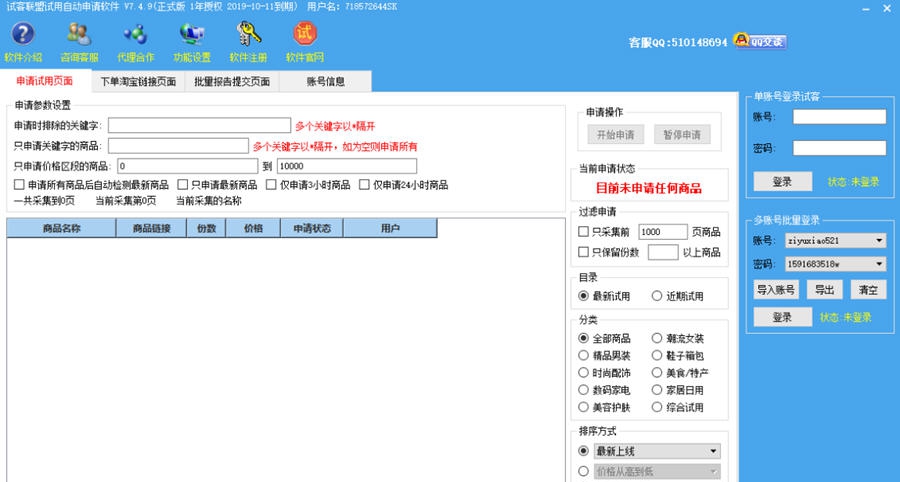The height and width of the screenshot is (482, 900).
Task: Switch to the 下单淘宝链接页面 tab
Action: pyautogui.click(x=138, y=81)
